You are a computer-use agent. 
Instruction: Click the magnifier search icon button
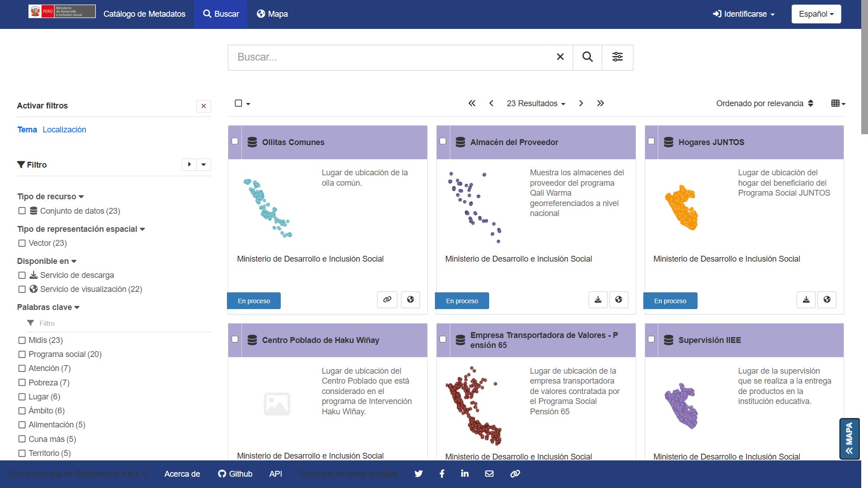pyautogui.click(x=587, y=57)
